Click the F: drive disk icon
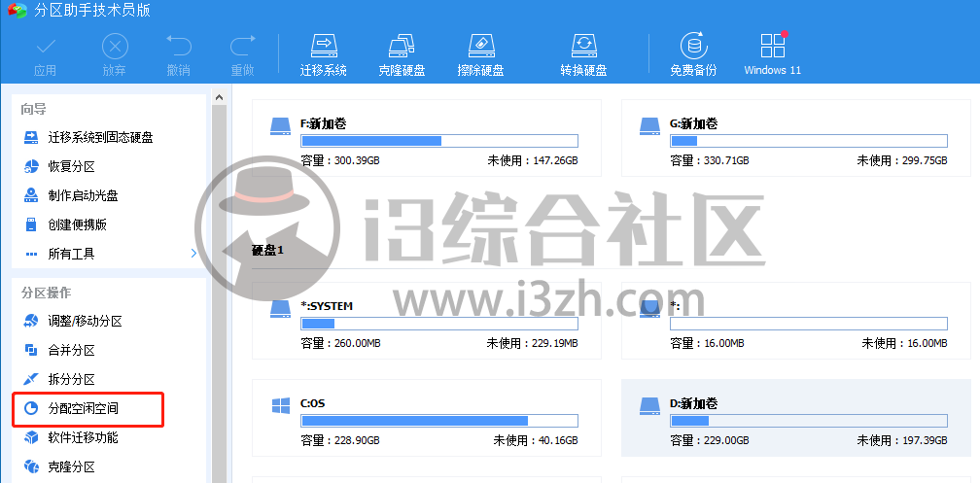Image resolution: width=980 pixels, height=483 pixels. tap(281, 126)
